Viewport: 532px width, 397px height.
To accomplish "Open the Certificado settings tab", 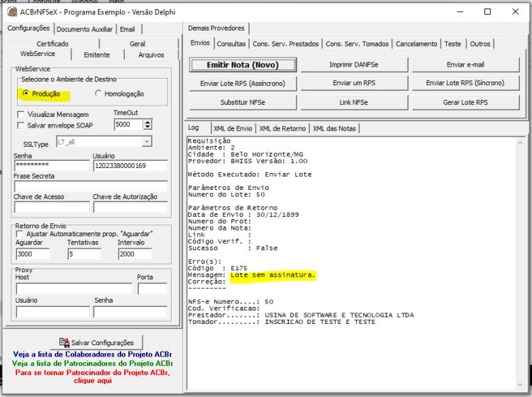I will point(52,43).
